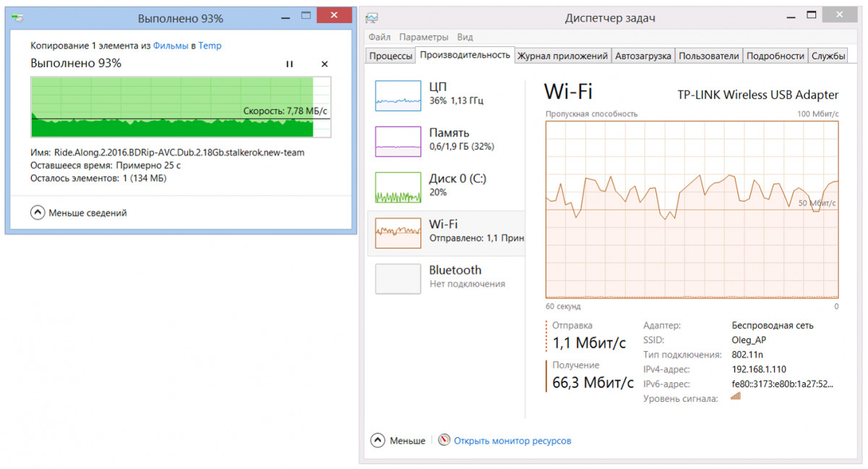Open the Файл menu
868x469 pixels.
pos(379,37)
